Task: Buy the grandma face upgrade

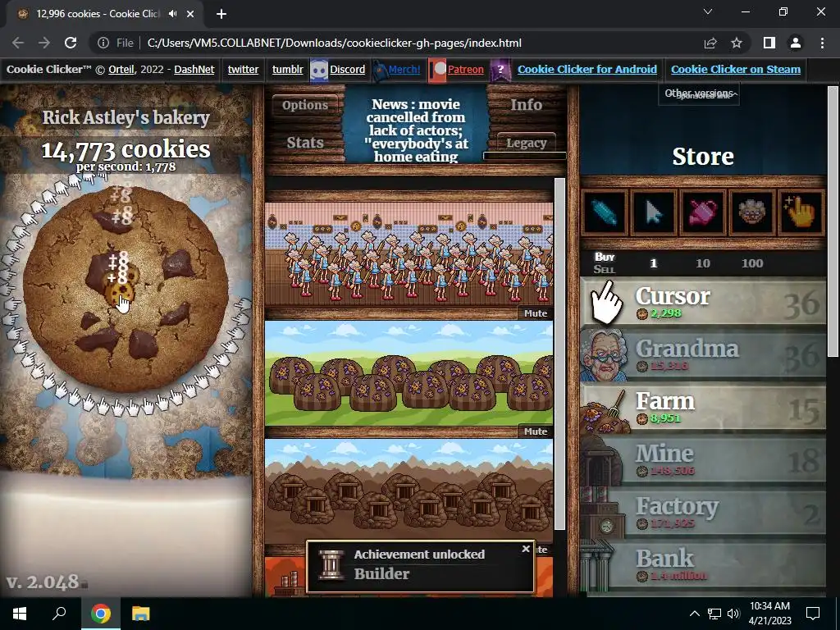Action: (752, 213)
